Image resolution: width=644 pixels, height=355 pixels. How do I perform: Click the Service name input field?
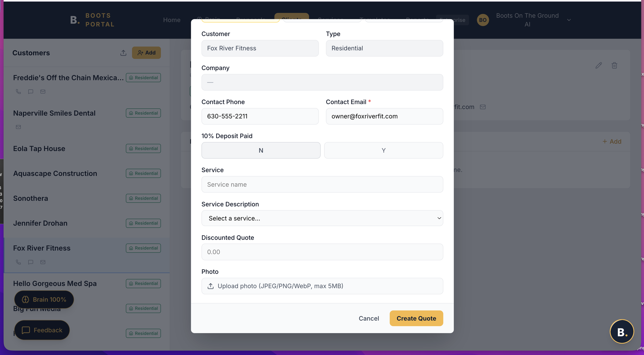(322, 185)
